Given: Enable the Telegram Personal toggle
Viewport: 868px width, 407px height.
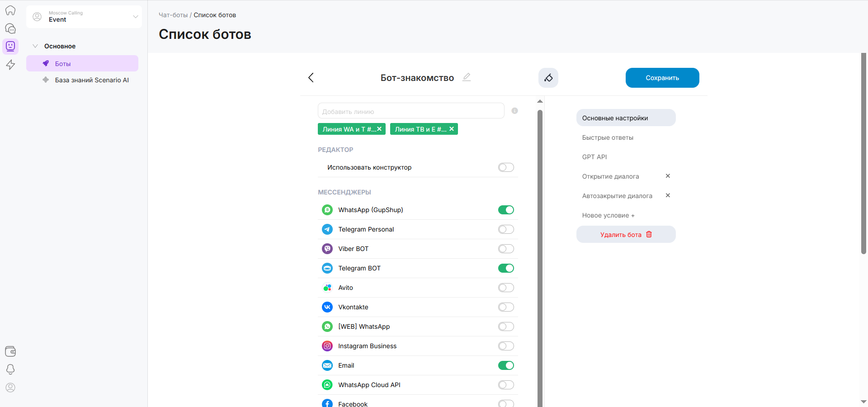Looking at the screenshot, I should point(506,229).
